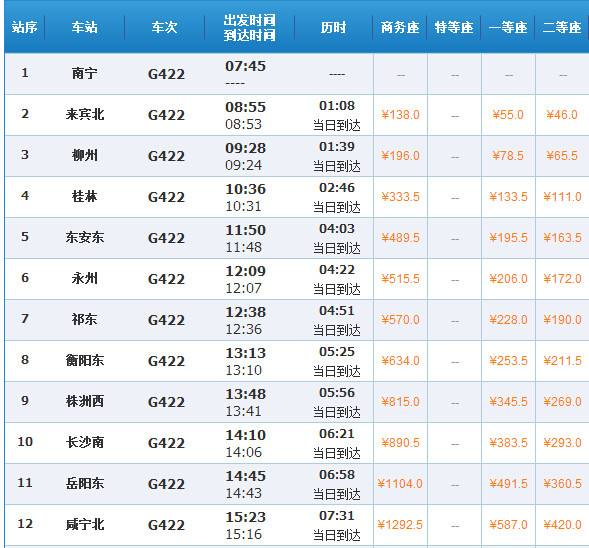Select station name 柳州
Screen dimensions: 589x548
point(85,155)
